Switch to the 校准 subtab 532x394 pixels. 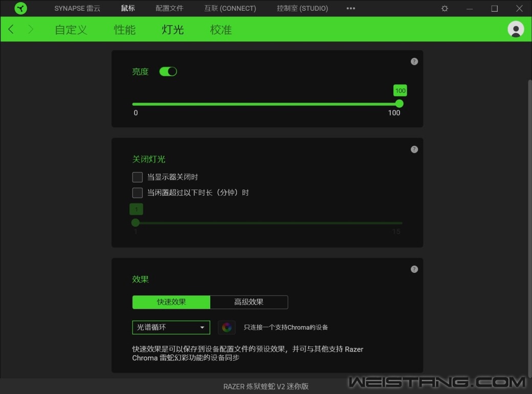pos(221,30)
